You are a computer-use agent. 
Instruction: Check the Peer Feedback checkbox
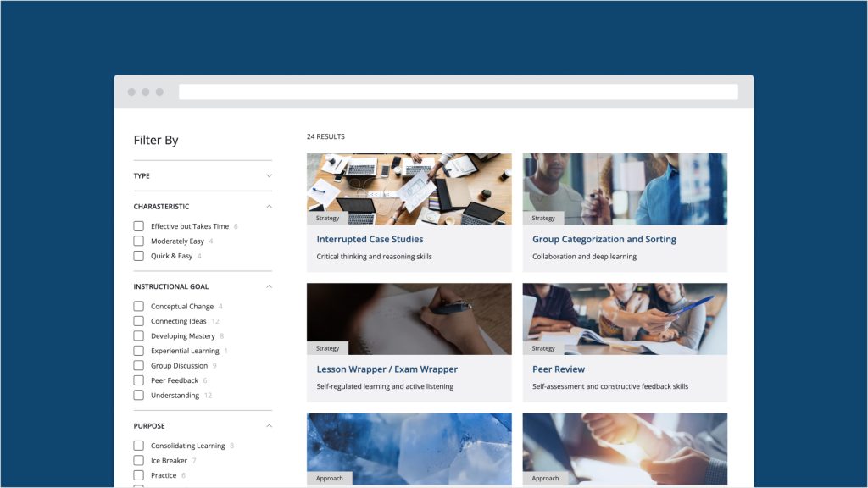(139, 380)
